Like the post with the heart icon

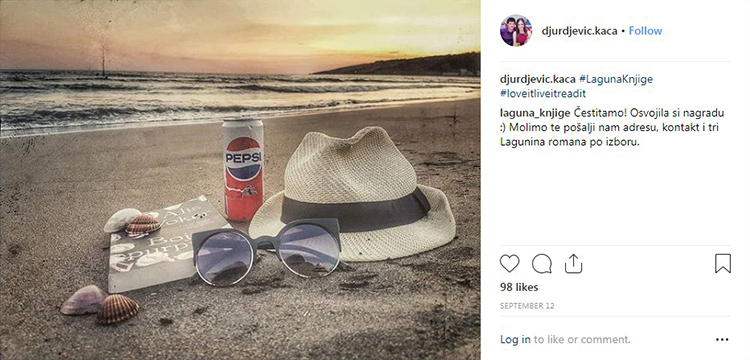click(509, 263)
